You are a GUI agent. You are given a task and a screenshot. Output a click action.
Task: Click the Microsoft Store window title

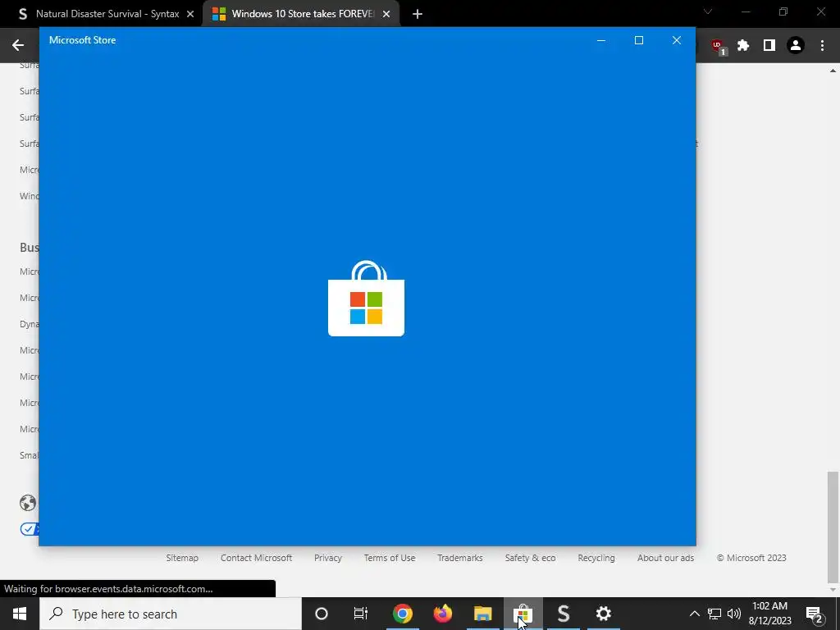(x=83, y=40)
